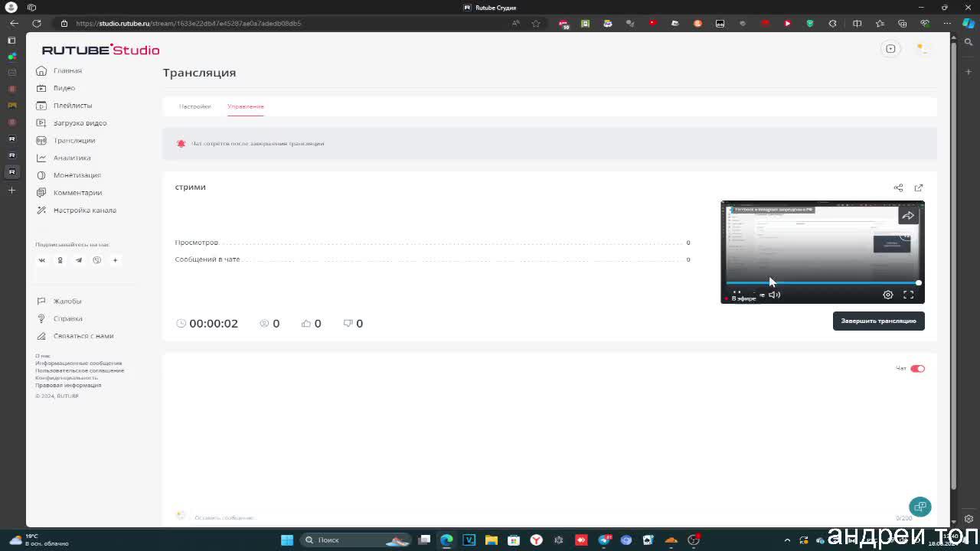Toggle the Чат switch off
980x551 pixels.
point(917,369)
